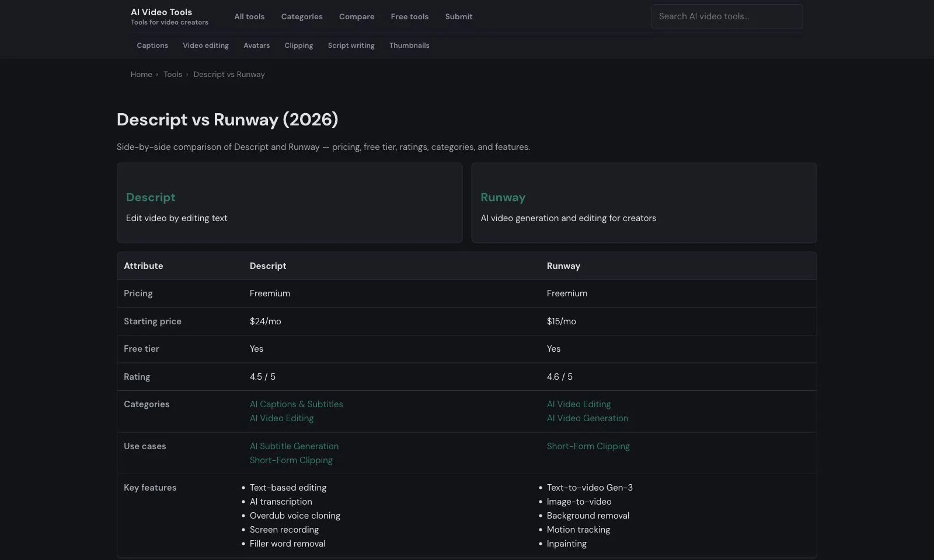Open the All tools menu item
Viewport: 934px width, 560px height.
tap(249, 16)
